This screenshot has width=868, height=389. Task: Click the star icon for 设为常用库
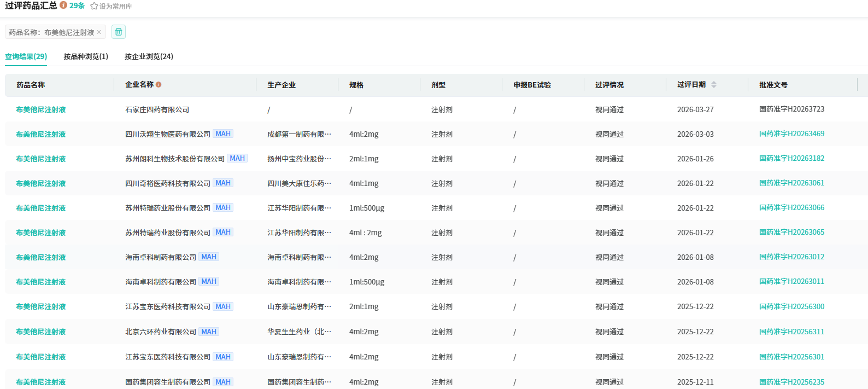[x=94, y=7]
